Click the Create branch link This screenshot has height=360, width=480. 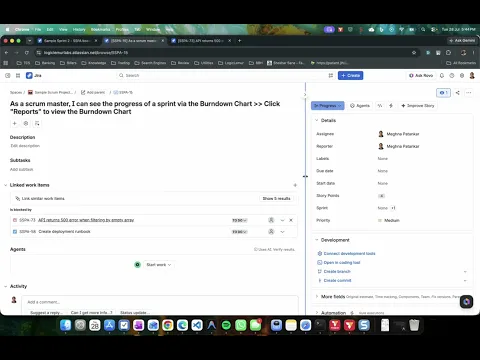[x=337, y=272]
